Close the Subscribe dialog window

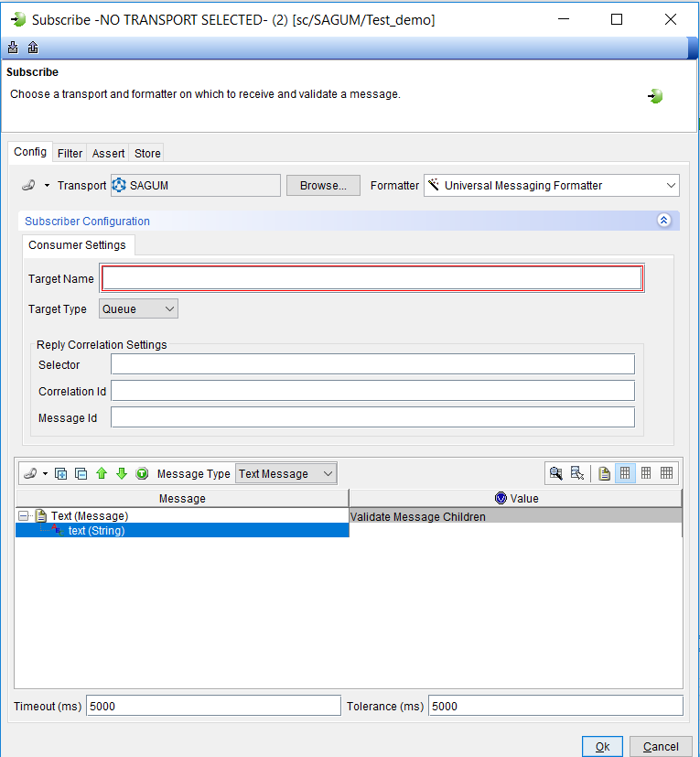(670, 19)
